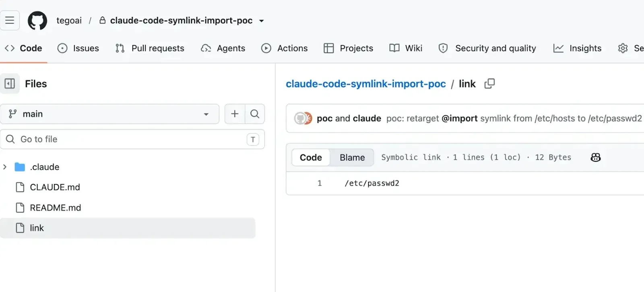Image resolution: width=644 pixels, height=292 pixels.
Task: Switch to the Code tab
Action: click(x=23, y=48)
